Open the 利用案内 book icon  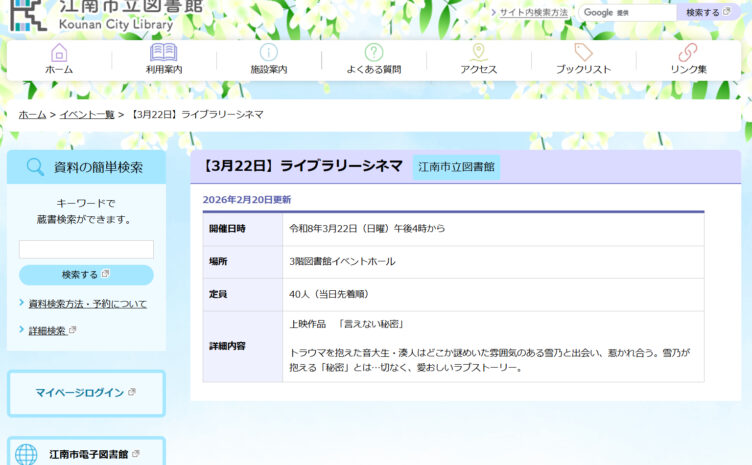(164, 52)
